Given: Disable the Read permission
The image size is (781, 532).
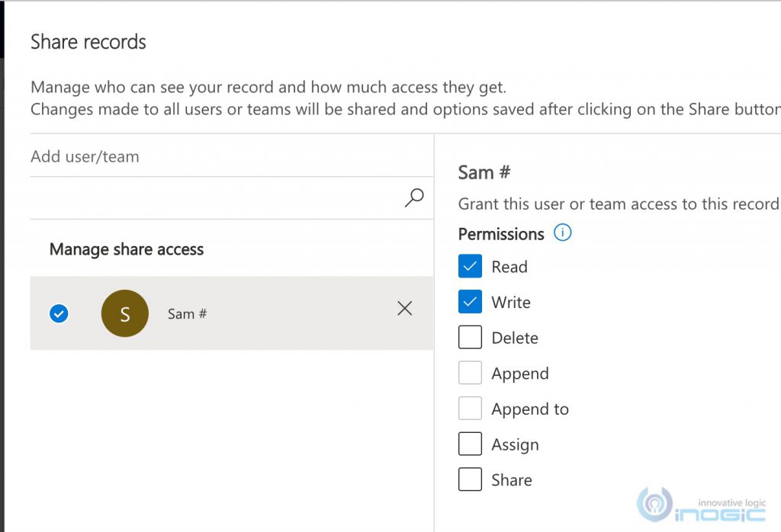Looking at the screenshot, I should (470, 265).
